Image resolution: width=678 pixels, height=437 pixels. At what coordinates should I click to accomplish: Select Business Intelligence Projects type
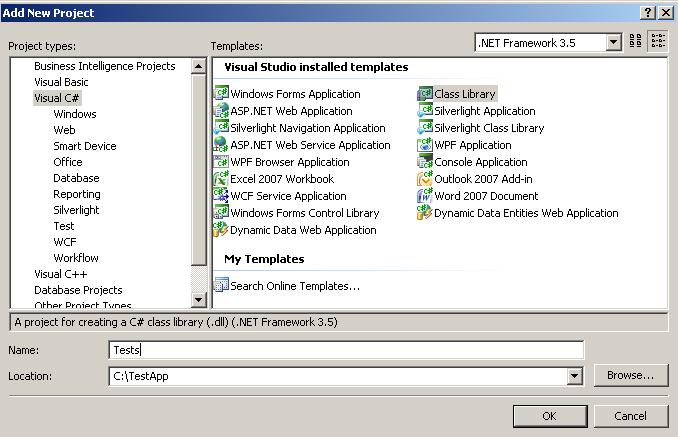click(105, 66)
